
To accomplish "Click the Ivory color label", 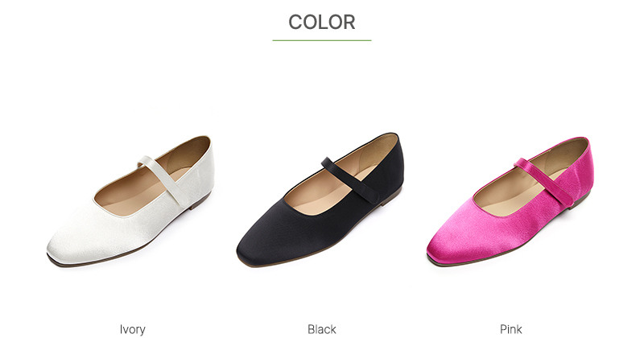I will click(132, 329).
